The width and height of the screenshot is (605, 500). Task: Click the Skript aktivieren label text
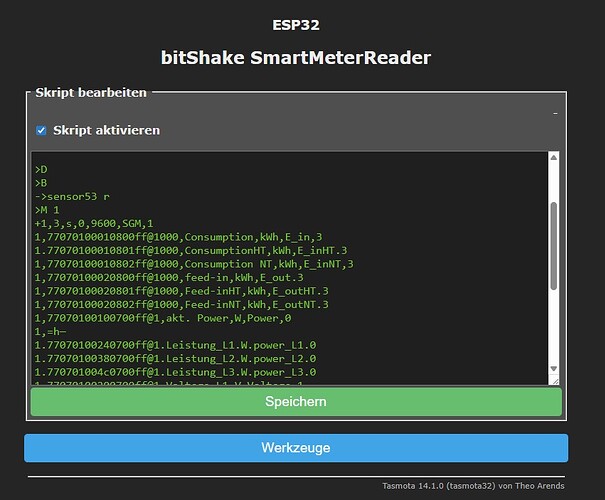pos(106,130)
